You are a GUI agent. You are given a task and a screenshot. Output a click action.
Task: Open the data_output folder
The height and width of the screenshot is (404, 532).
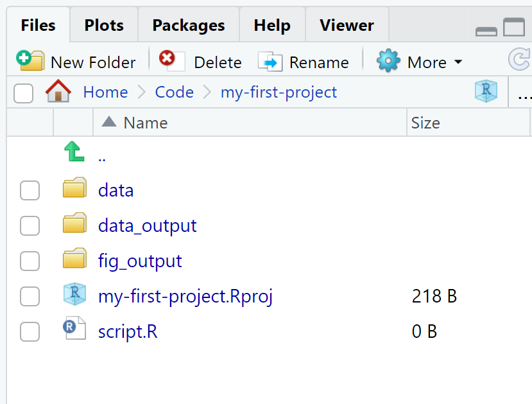click(x=147, y=226)
